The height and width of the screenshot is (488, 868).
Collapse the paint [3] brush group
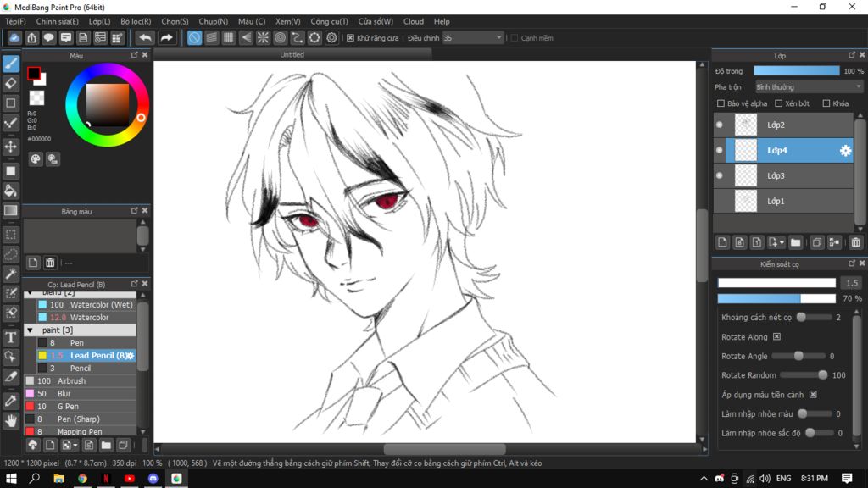(x=31, y=330)
